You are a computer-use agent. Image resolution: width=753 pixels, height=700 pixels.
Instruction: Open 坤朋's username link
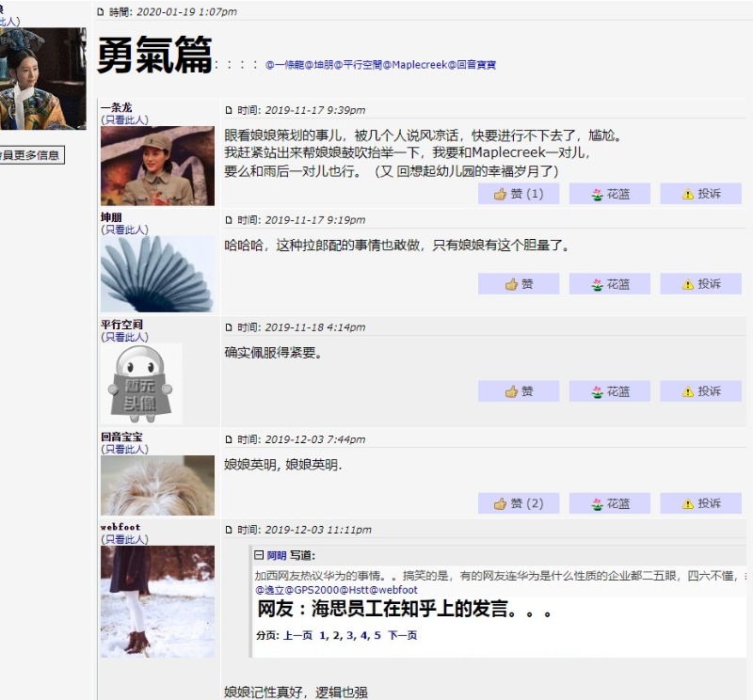click(x=111, y=217)
